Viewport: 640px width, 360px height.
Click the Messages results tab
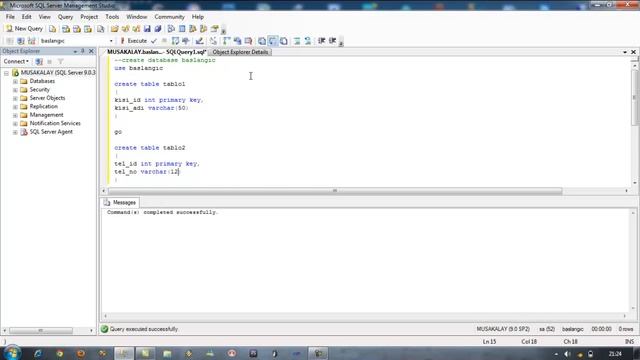[x=120, y=202]
